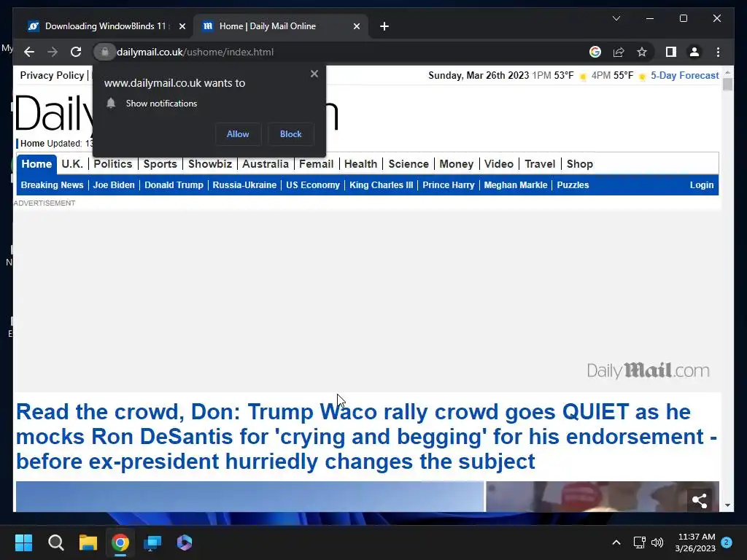Open the Femail section
Screen dimensions: 747x560
coord(317,164)
